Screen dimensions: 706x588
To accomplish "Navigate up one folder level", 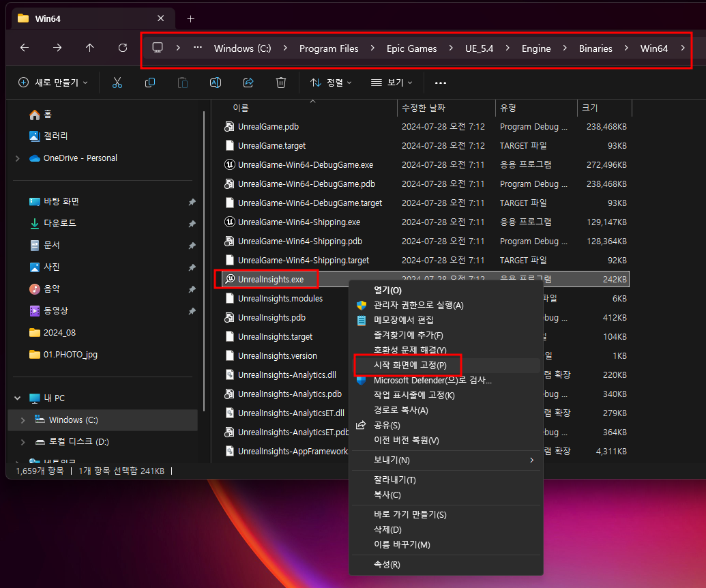I will [x=89, y=48].
